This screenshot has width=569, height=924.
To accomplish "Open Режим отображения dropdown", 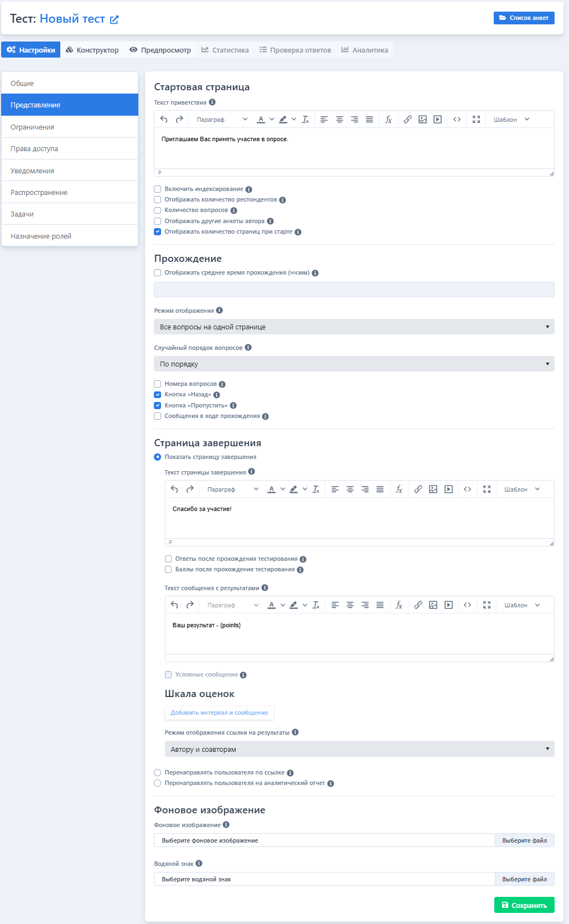I will 354,327.
